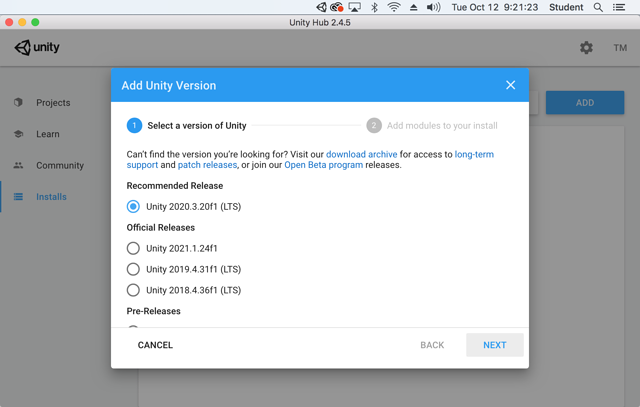Screen dimensions: 640x407
Task: Click step 2 circle in the wizard
Action: pos(374,126)
